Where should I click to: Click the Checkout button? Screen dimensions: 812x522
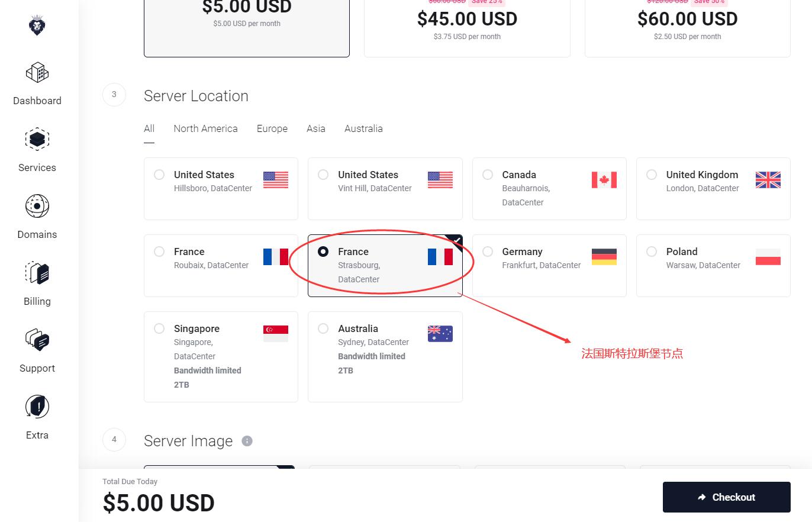click(727, 497)
